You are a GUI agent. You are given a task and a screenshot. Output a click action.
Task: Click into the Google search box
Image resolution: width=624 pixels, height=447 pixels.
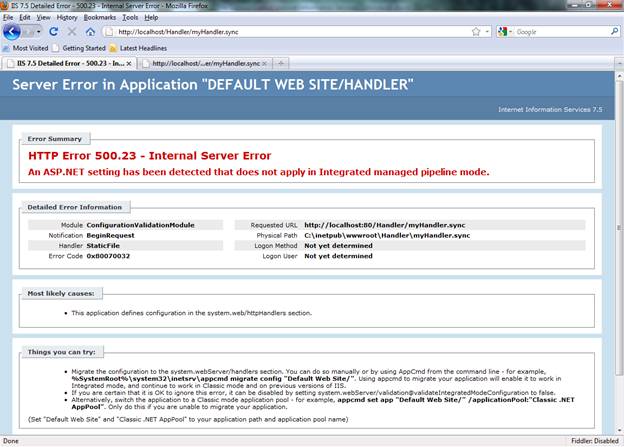point(562,32)
